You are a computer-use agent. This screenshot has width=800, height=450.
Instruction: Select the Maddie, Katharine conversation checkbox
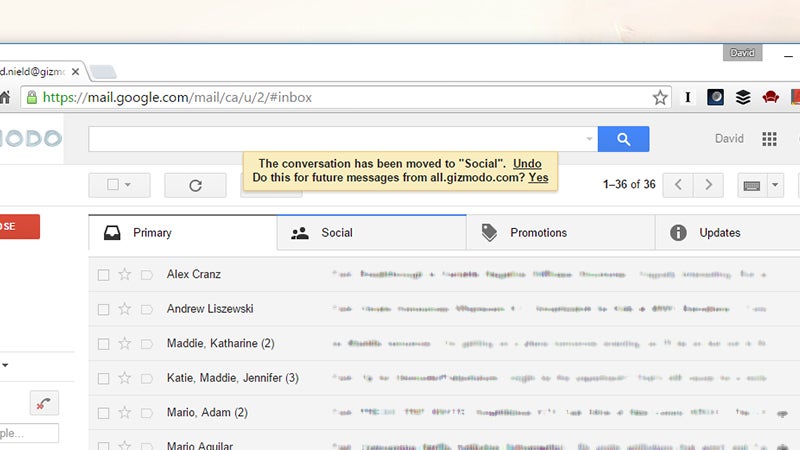104,344
